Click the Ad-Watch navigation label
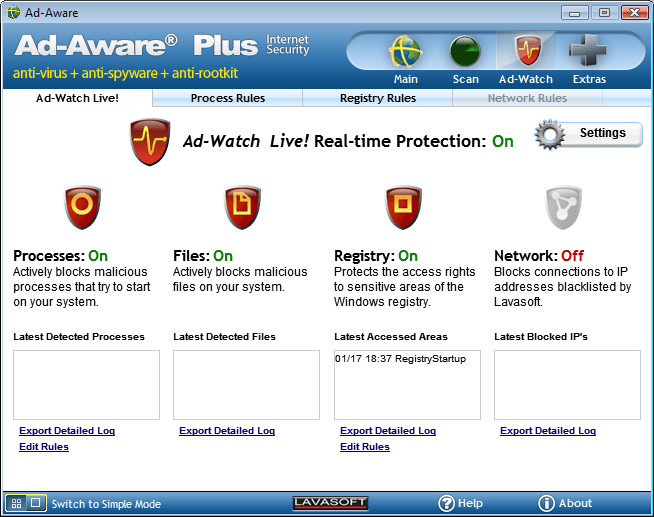Screen dimensions: 654x517 coord(526,79)
